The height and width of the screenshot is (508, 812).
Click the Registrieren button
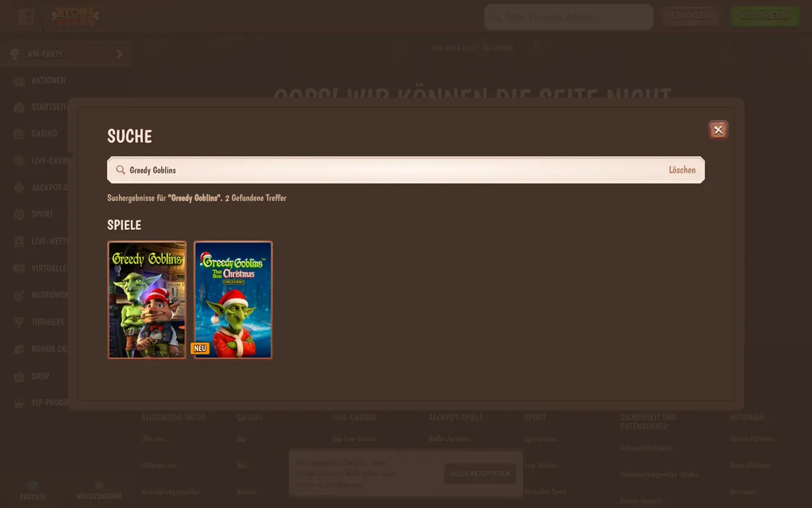[765, 16]
